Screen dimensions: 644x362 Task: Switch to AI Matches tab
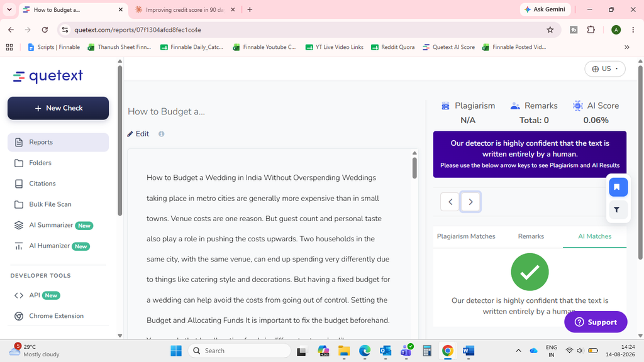click(595, 236)
